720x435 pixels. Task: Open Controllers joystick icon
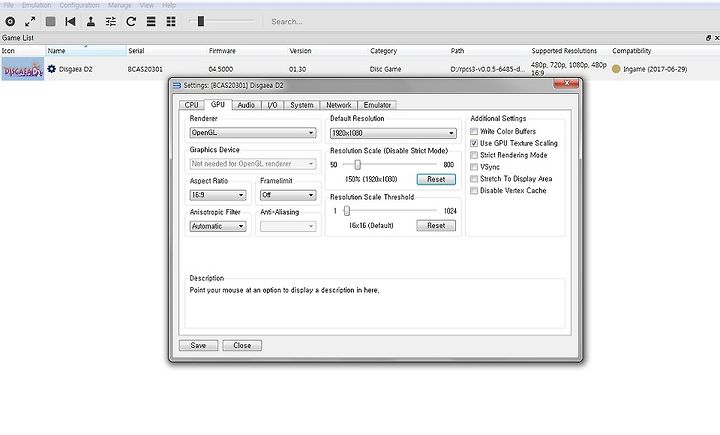click(x=91, y=22)
